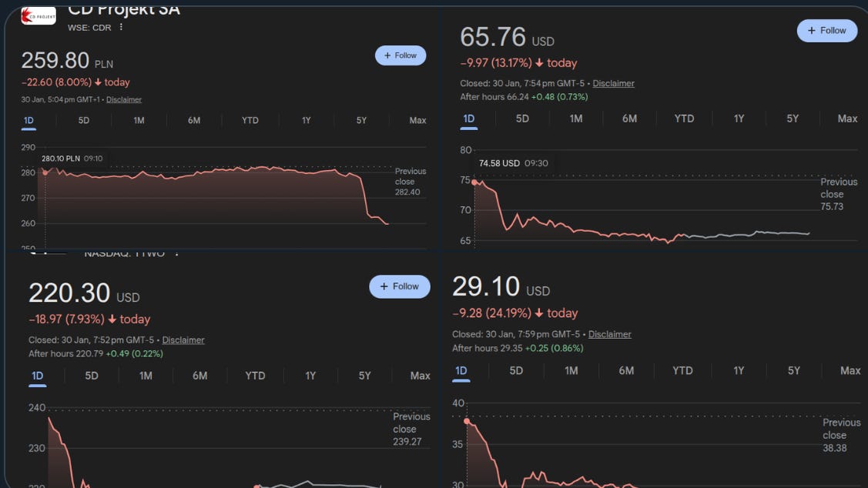Select 6M tab in CD Projekt chart
This screenshot has height=488, width=868.
tap(194, 121)
